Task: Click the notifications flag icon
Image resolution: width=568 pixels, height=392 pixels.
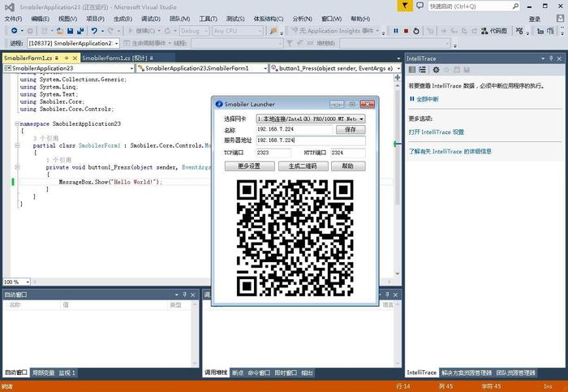Action: point(405,6)
